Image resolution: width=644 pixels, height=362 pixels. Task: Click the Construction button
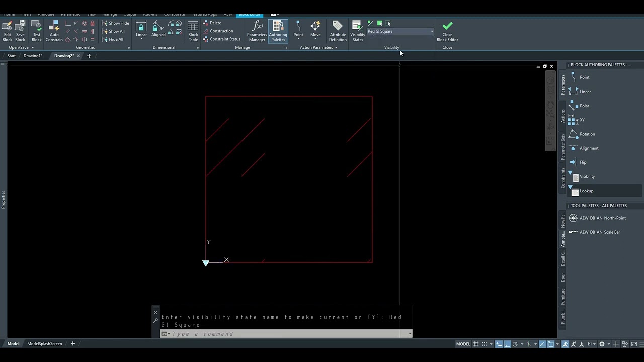[x=218, y=31]
